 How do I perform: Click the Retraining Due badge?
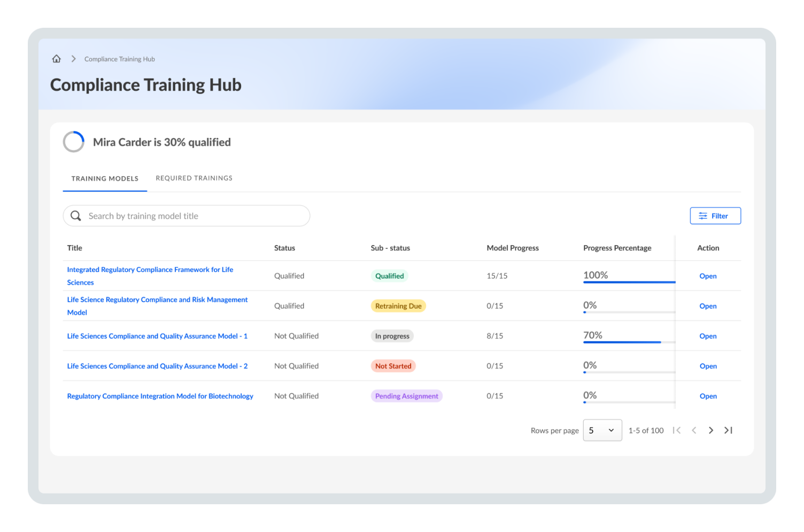pos(398,306)
